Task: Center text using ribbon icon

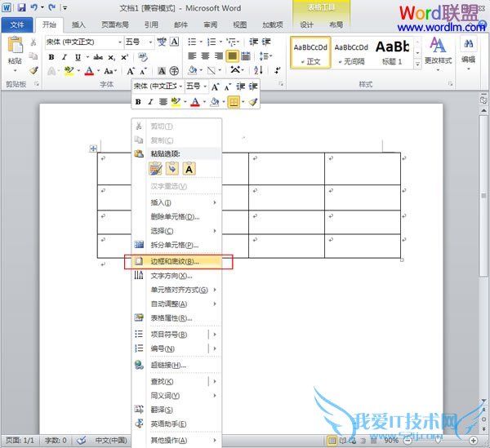Action: click(x=205, y=56)
